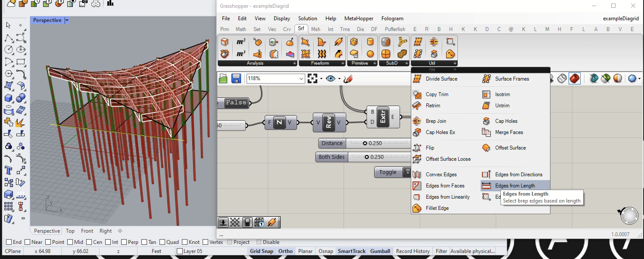The width and height of the screenshot is (644, 259).
Task: Switch to Top viewport tab
Action: [x=70, y=231]
